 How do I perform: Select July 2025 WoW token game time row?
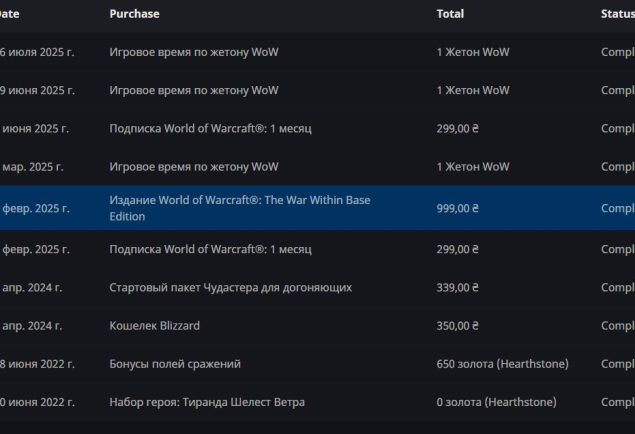[318, 52]
